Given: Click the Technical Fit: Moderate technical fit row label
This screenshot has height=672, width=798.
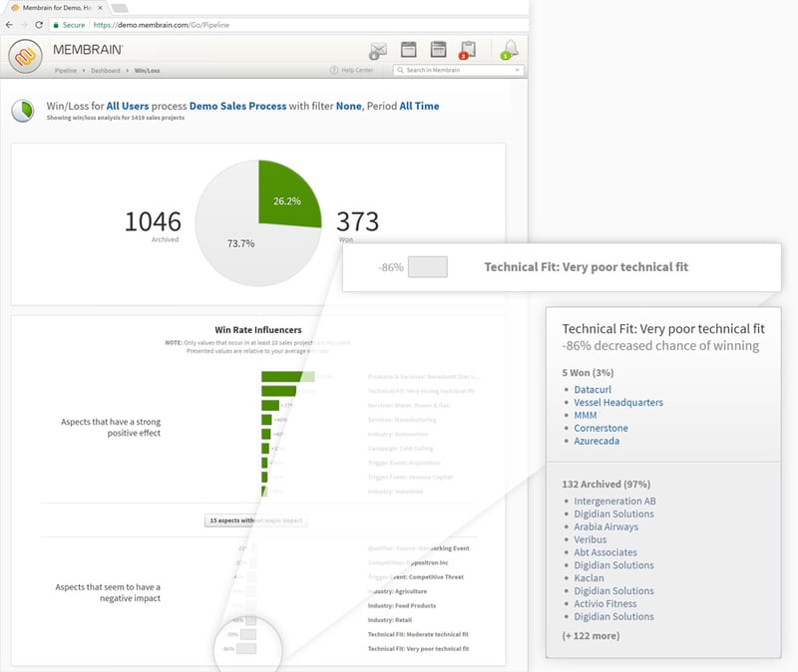Looking at the screenshot, I should tap(418, 634).
